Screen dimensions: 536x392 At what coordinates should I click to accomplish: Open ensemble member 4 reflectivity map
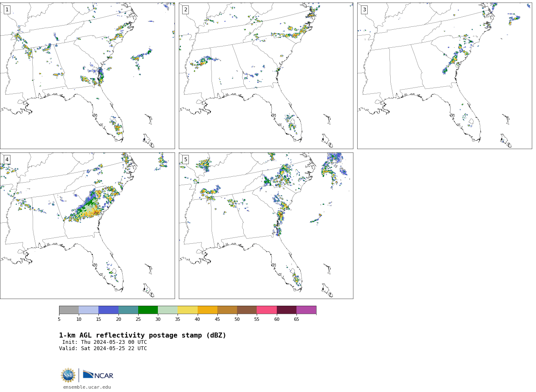pos(87,226)
